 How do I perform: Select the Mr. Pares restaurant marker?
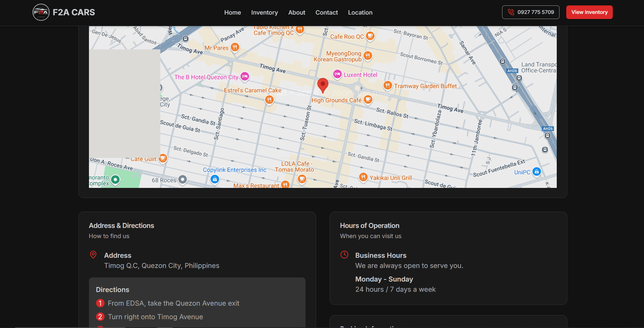tap(235, 47)
